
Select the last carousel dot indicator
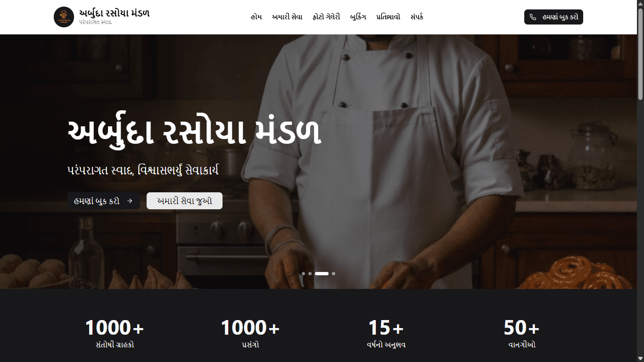click(x=333, y=273)
